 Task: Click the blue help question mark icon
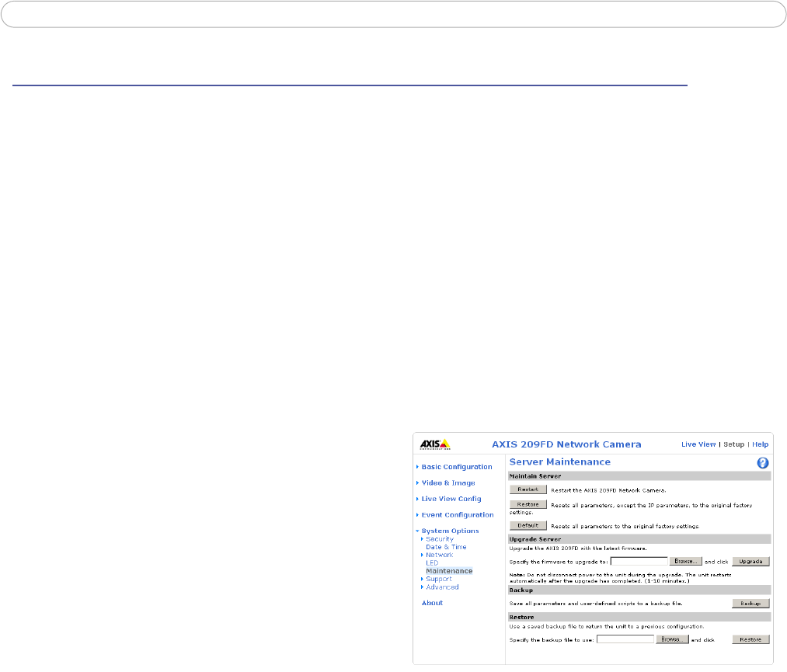(763, 462)
